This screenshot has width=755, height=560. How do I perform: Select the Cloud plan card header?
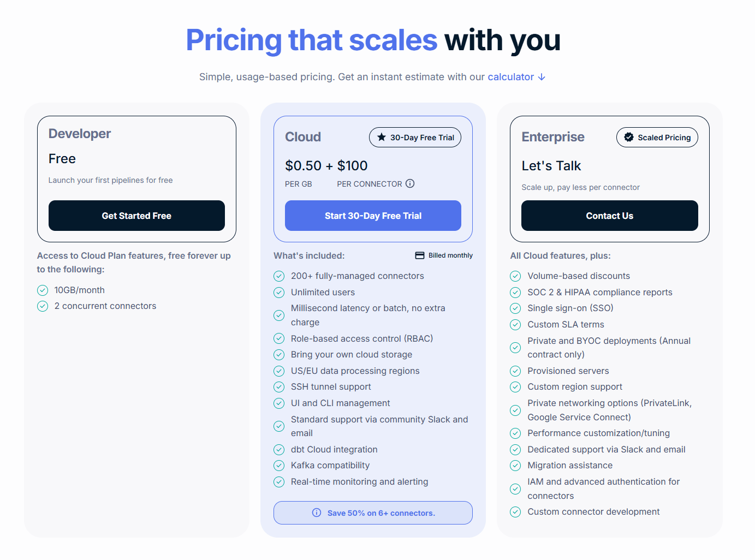[x=302, y=137]
